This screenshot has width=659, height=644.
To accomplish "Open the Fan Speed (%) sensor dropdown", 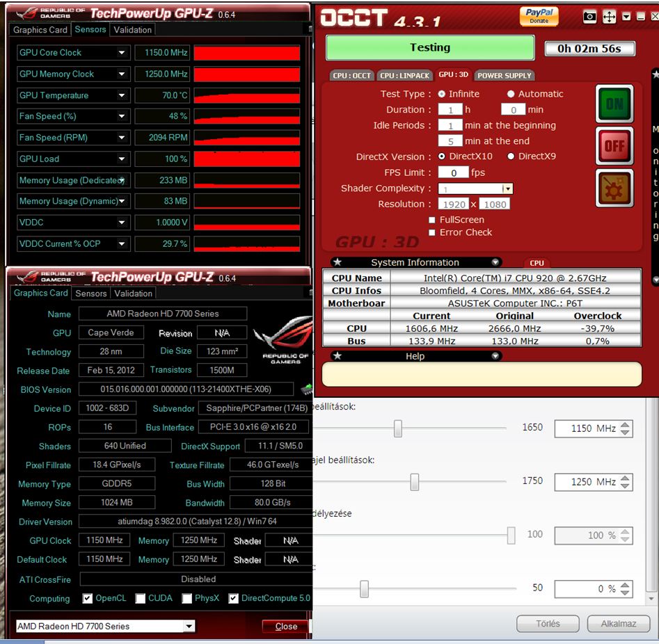I will [x=122, y=116].
